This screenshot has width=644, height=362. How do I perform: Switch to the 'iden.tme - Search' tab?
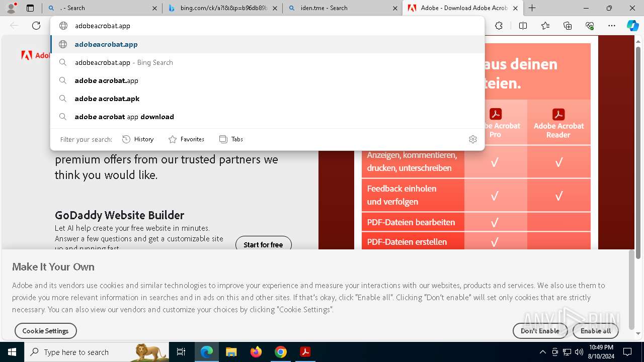[x=342, y=8]
